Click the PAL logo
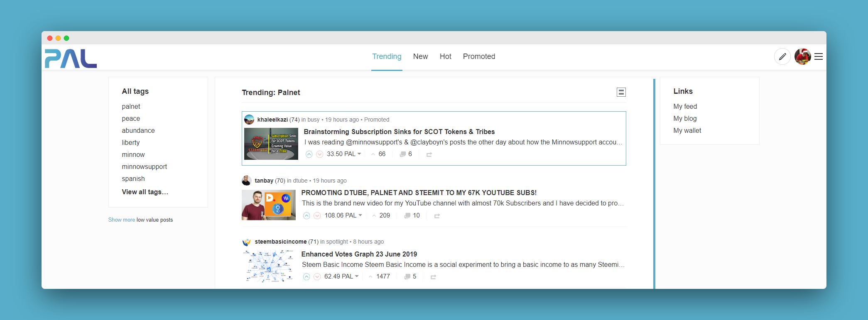This screenshot has height=320, width=868. pos(71,58)
